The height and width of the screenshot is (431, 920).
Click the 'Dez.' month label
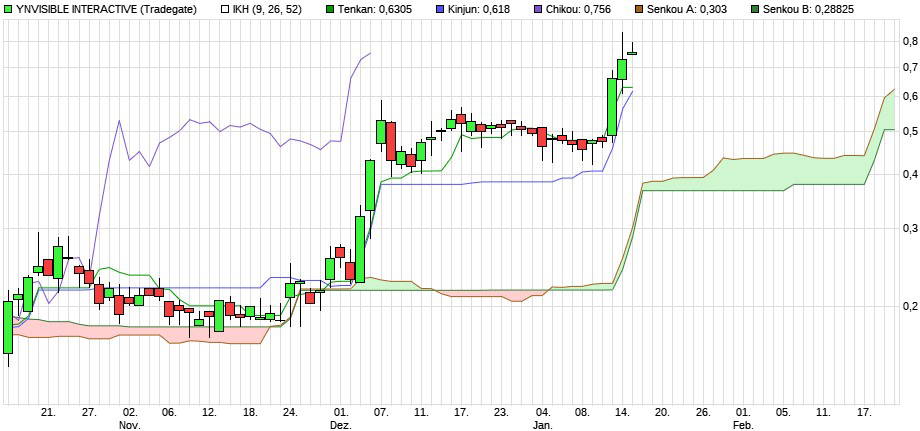[x=341, y=425]
